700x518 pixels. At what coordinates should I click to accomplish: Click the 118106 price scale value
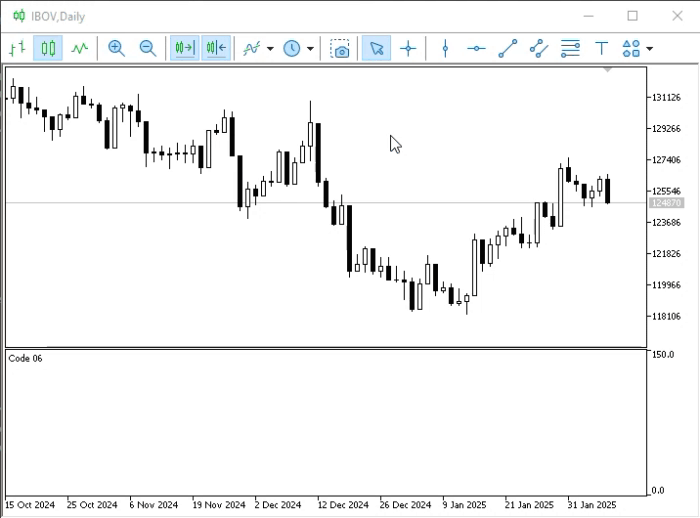click(x=667, y=316)
